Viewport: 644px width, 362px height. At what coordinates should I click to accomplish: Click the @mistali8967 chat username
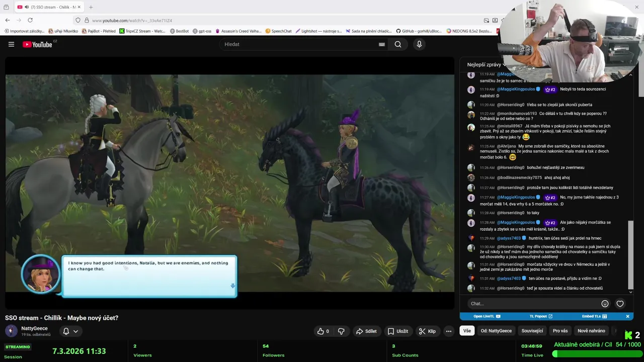pos(510,126)
